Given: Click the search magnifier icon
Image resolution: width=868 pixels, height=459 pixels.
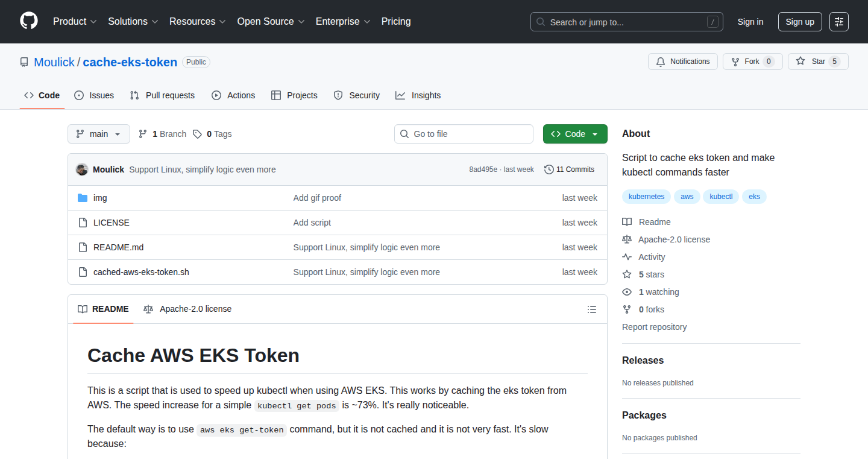Looking at the screenshot, I should tap(541, 22).
